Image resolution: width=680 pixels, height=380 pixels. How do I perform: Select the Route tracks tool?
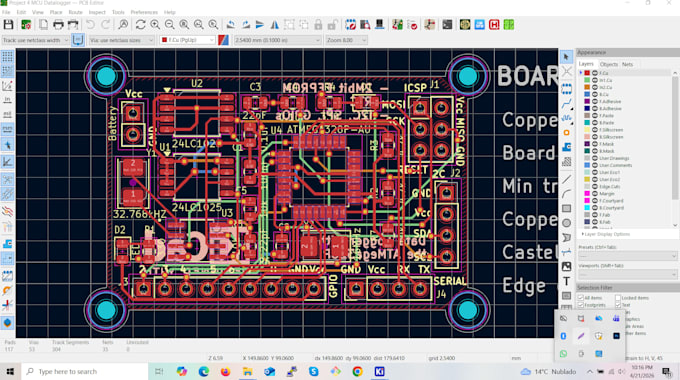click(566, 104)
